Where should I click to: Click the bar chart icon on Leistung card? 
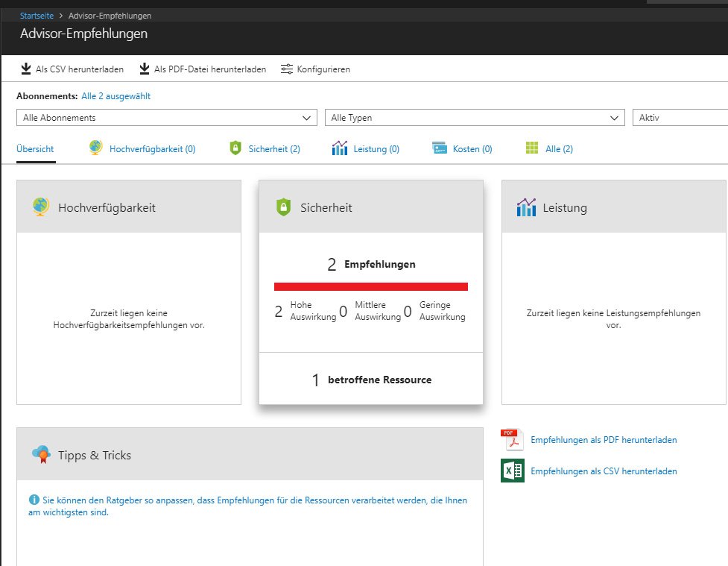click(526, 207)
